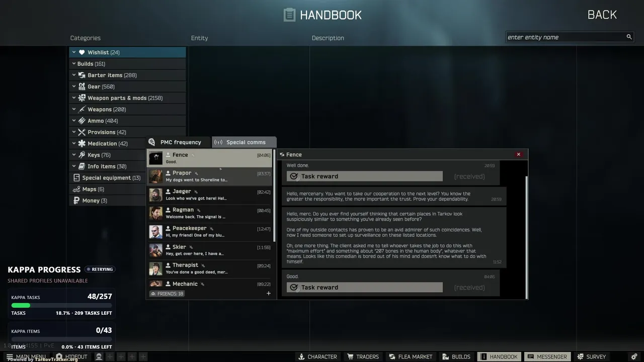Expand the Provisions (42) chevron
The image size is (644, 362).
point(73,132)
